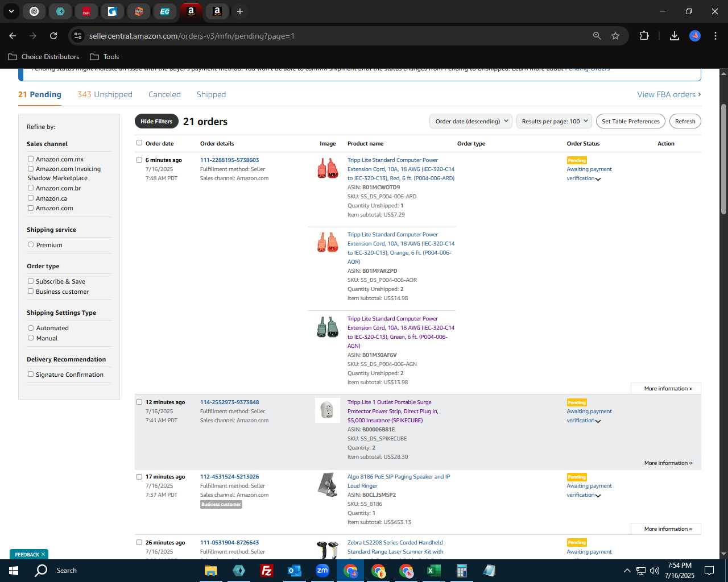This screenshot has height=582, width=728.
Task: Open Excel from the taskbar
Action: tap(433, 571)
